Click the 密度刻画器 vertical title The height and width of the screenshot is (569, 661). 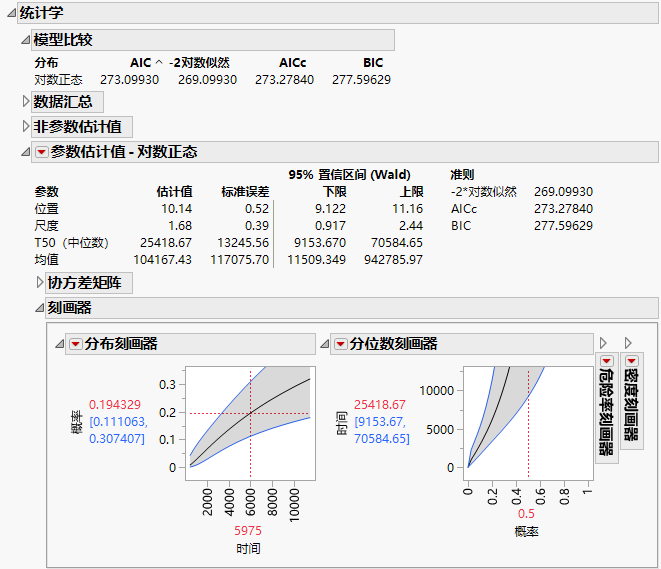(631, 405)
